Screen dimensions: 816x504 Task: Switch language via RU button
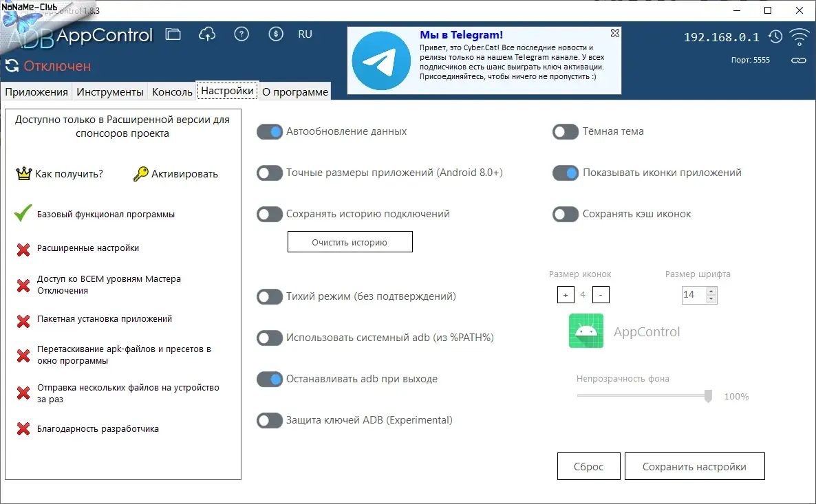[x=305, y=34]
